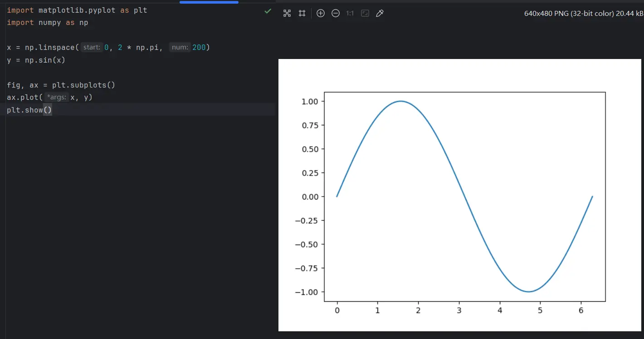Place cursor on the plt.show() line
Screen dimensions: 644x339
[x=29, y=110]
